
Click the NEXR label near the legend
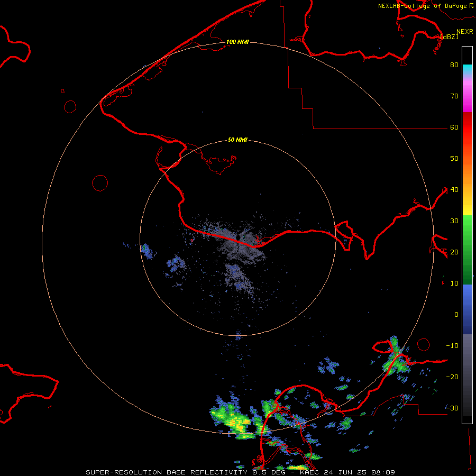(x=465, y=31)
